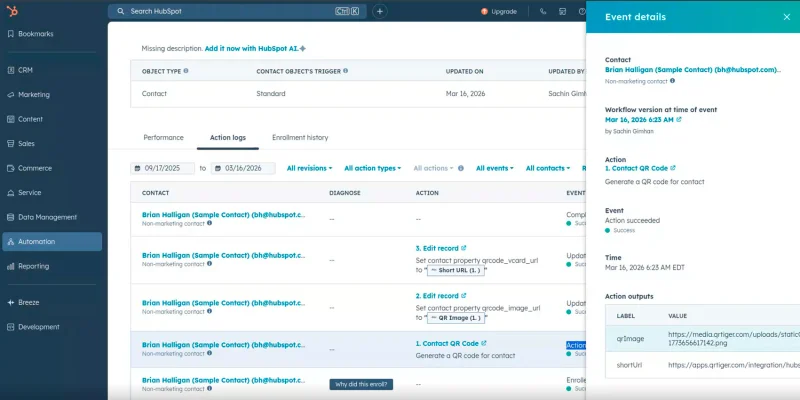The width and height of the screenshot is (800, 400).
Task: Click the qrImage output value URL
Action: [734, 339]
